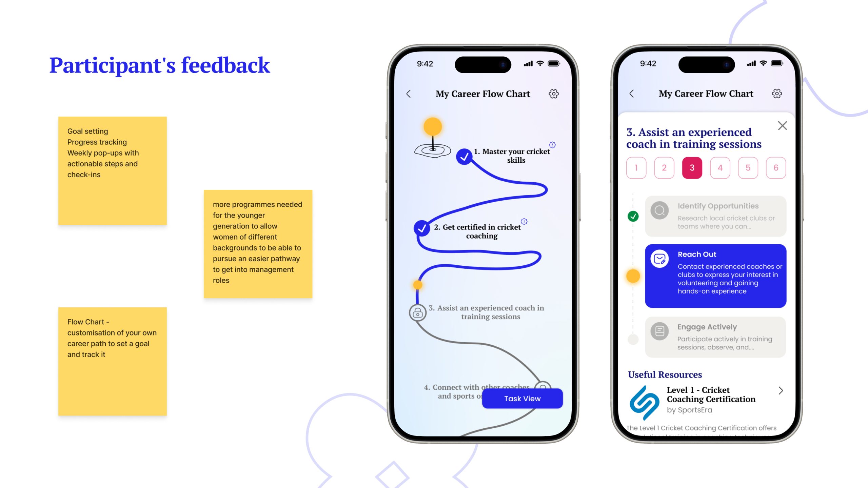Select milestone step number 6 tab

pyautogui.click(x=775, y=167)
